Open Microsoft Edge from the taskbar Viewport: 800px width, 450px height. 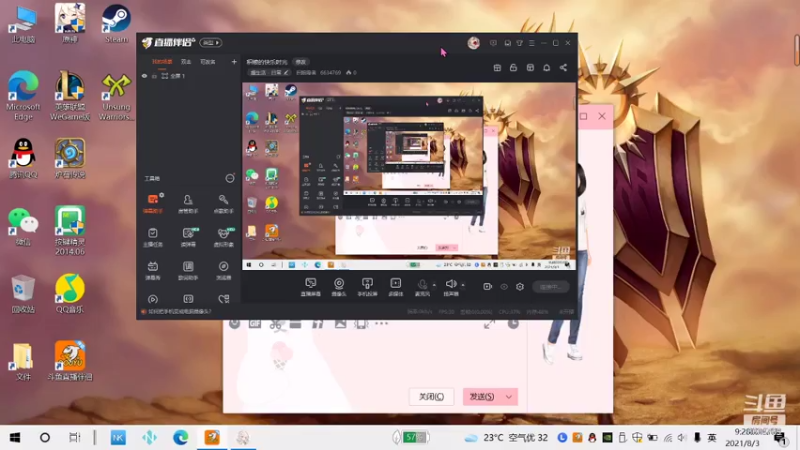coord(180,437)
